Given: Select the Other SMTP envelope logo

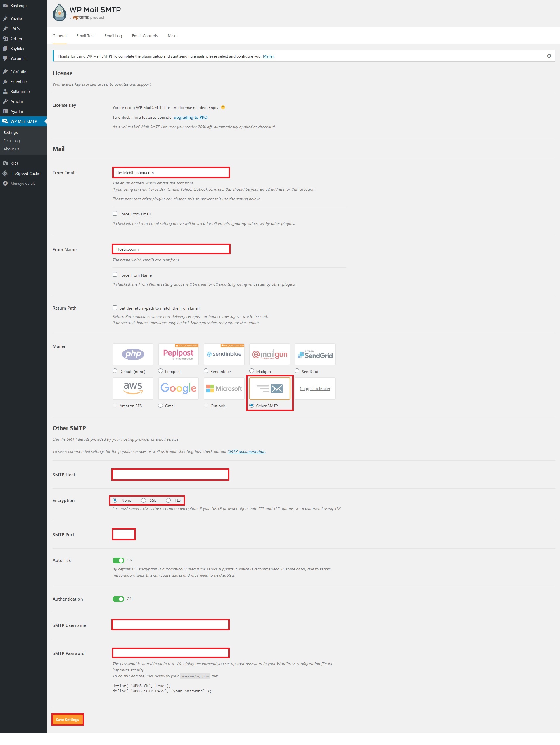Looking at the screenshot, I should coord(269,388).
